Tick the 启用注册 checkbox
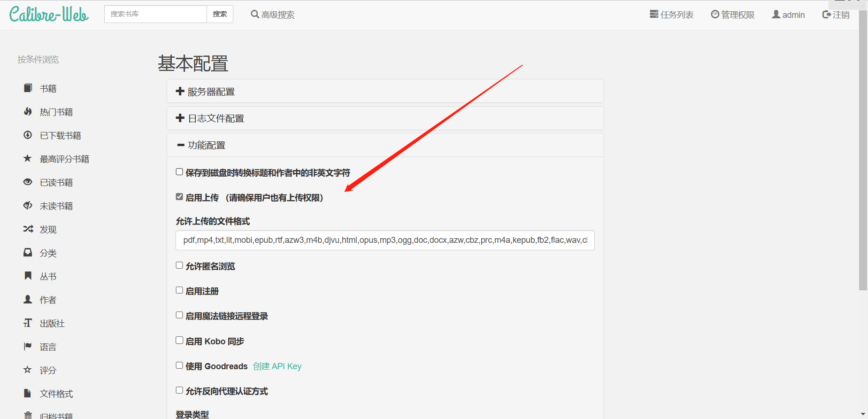The height and width of the screenshot is (419, 868). (x=179, y=290)
